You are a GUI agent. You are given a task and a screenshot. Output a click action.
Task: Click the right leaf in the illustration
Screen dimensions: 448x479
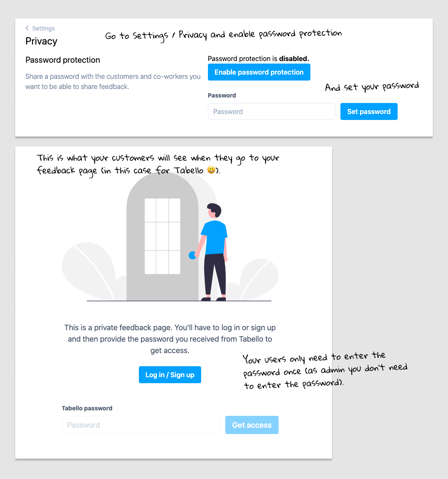tap(259, 279)
